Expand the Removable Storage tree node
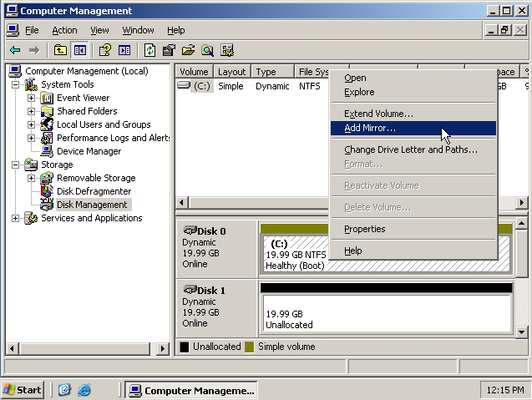The width and height of the screenshot is (532, 400). pos(31,178)
